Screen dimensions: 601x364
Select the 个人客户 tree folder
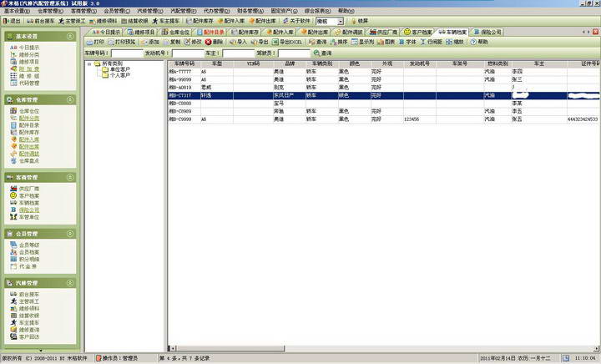tap(120, 75)
